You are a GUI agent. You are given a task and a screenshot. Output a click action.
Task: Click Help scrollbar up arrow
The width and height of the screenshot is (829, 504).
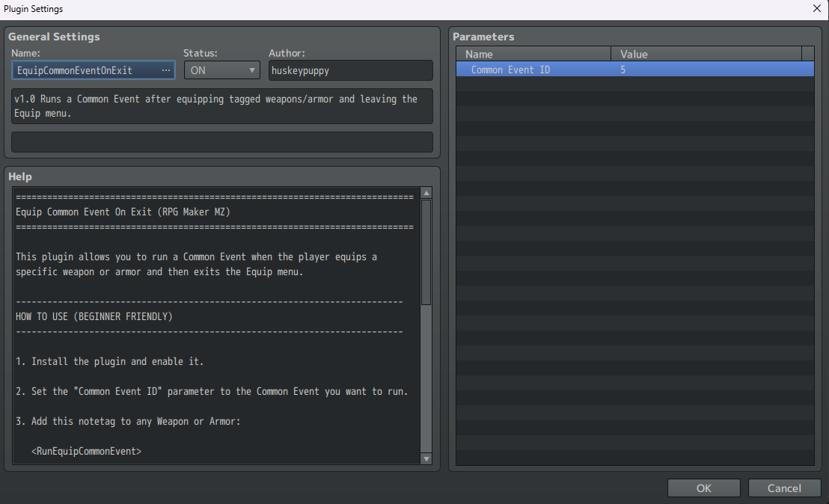tap(426, 193)
